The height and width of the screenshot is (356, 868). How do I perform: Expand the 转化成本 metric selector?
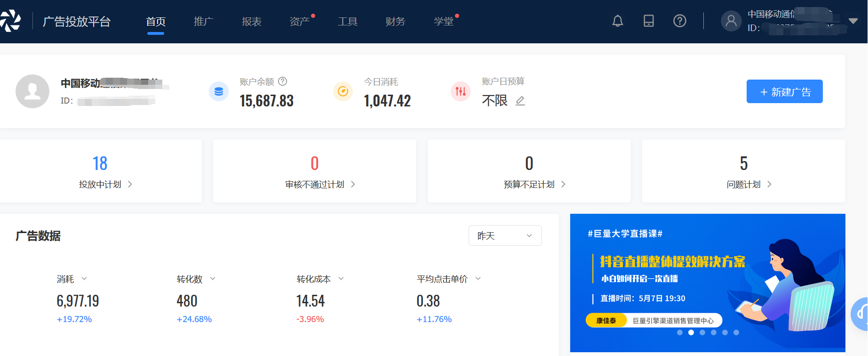[341, 279]
